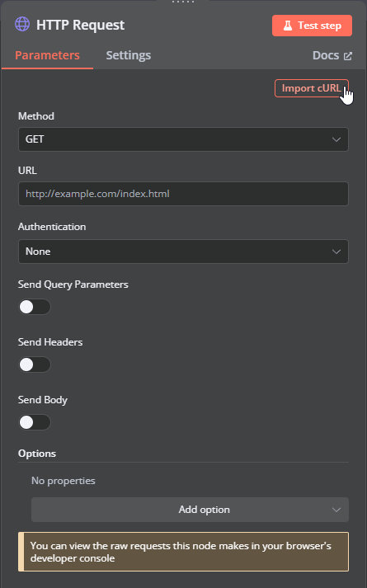Expand the Add option dropdown
The width and height of the screenshot is (367, 588).
tap(190, 510)
